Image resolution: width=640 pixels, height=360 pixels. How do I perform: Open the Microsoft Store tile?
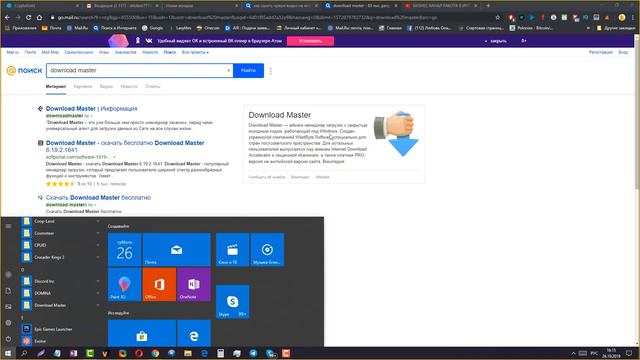tap(142, 333)
